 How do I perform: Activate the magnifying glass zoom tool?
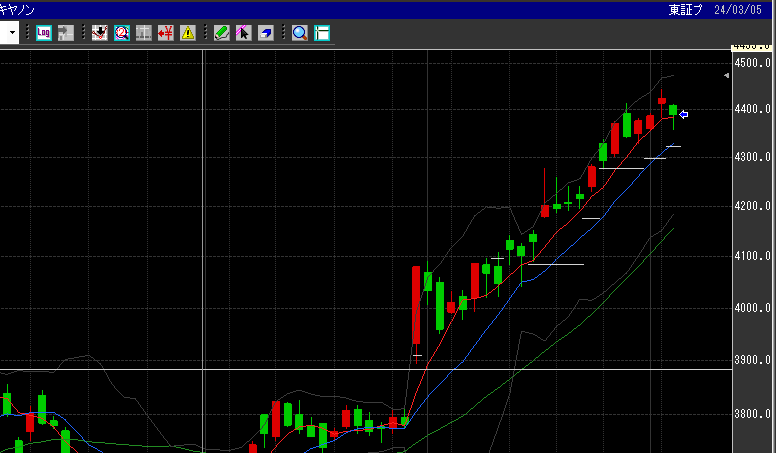point(299,33)
